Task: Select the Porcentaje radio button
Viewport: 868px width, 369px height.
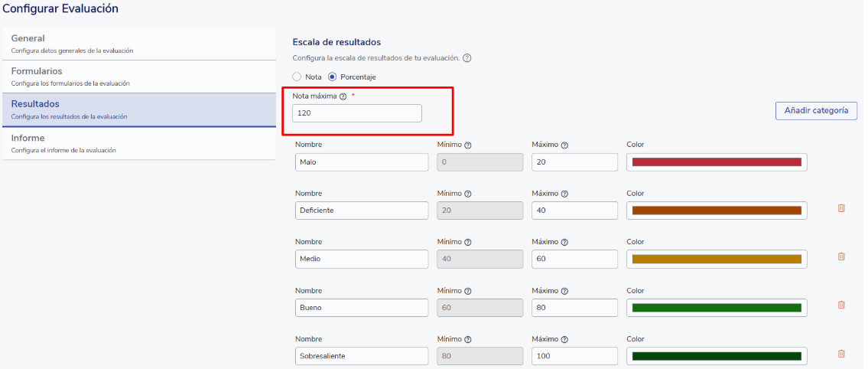Action: tap(332, 77)
